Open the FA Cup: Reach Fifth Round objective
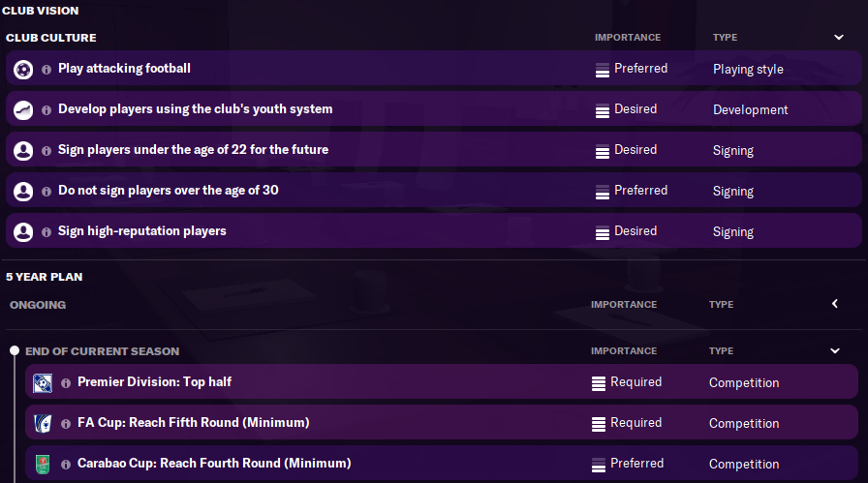 [x=441, y=423]
